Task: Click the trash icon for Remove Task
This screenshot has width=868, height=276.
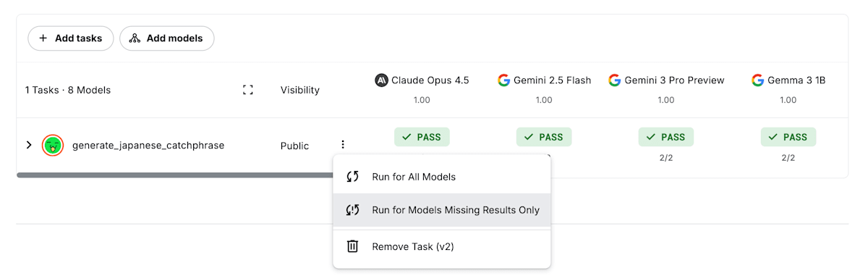Action: (353, 246)
